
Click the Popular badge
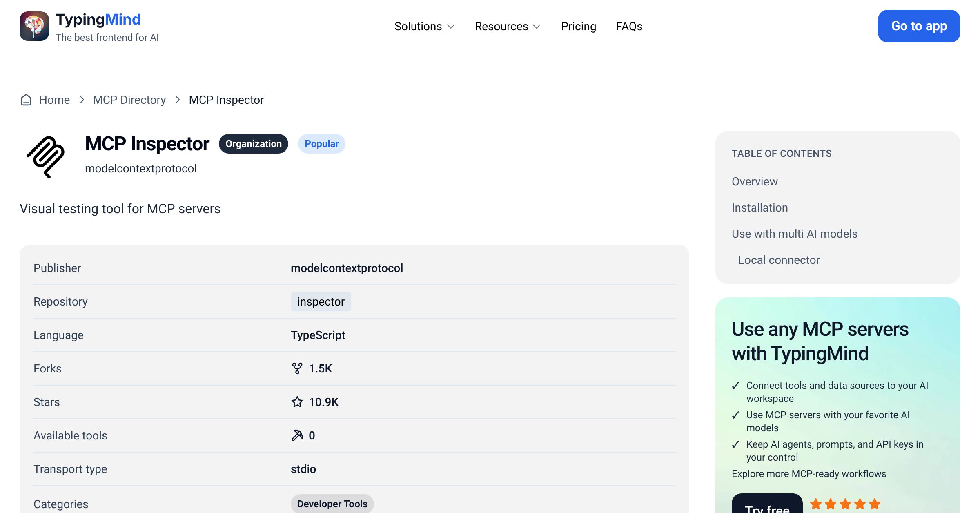[x=322, y=144]
